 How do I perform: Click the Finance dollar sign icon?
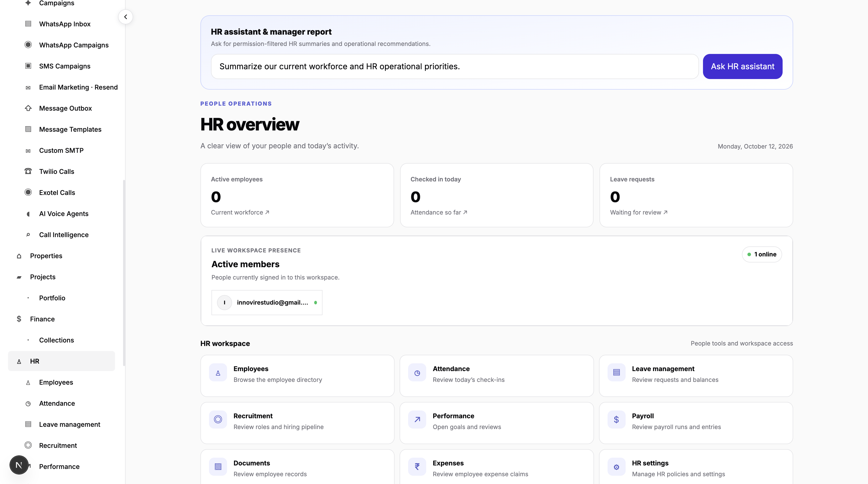pos(19,319)
